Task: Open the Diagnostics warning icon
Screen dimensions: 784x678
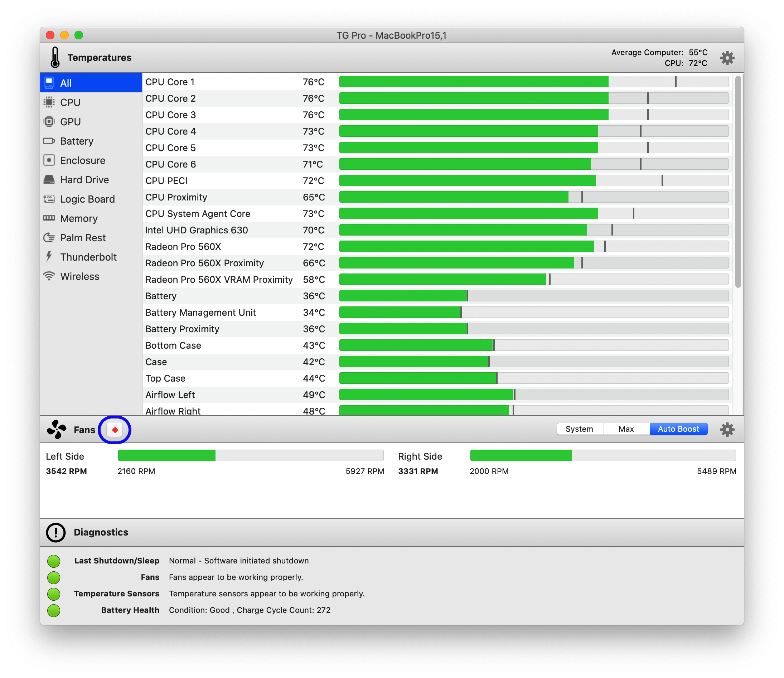Action: pos(55,532)
